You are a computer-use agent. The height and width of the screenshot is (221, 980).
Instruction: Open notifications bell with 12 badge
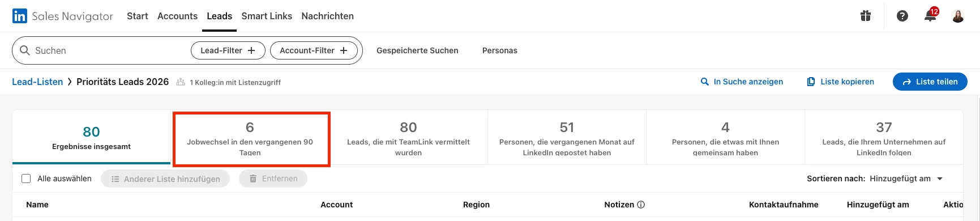pos(930,15)
